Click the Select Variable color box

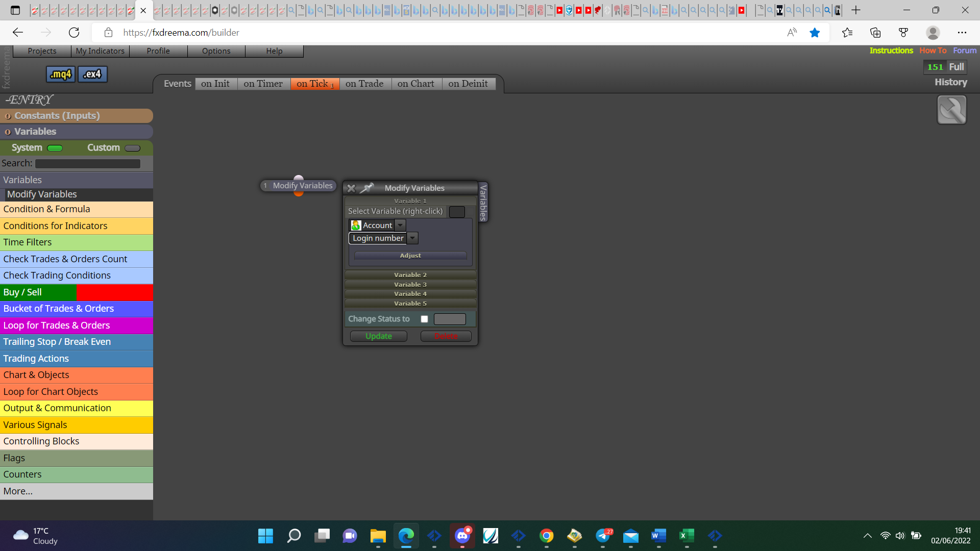click(457, 212)
